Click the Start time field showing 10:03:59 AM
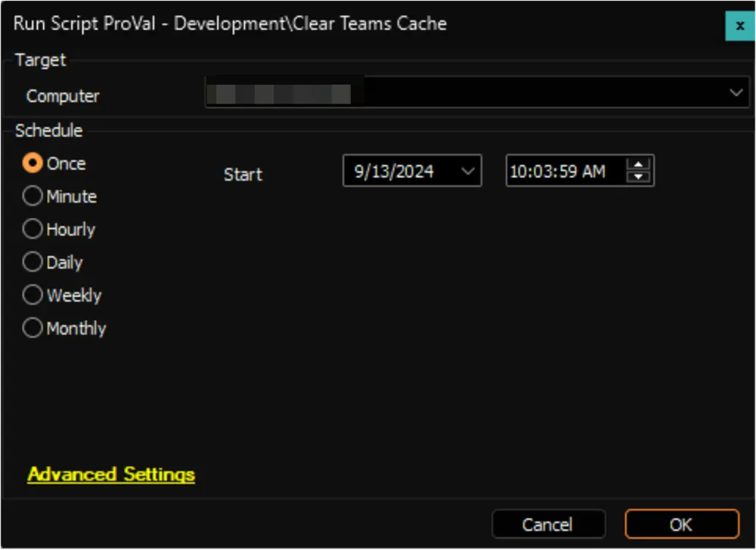756x550 pixels. click(x=580, y=171)
